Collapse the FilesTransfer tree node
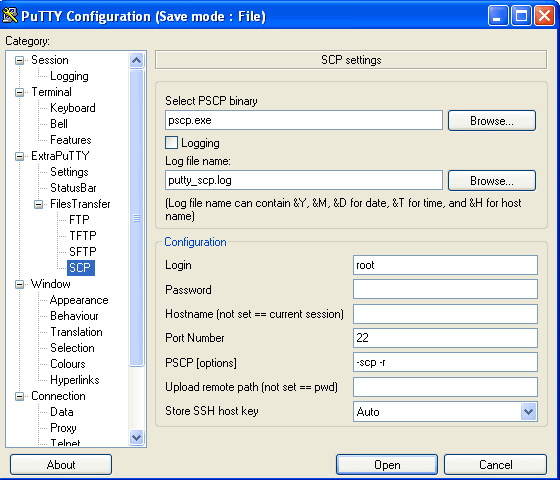The image size is (560, 480). point(38,204)
